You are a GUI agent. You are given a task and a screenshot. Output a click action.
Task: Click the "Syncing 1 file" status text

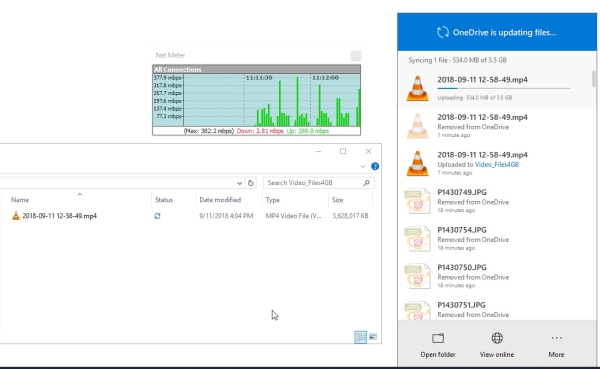click(x=457, y=60)
